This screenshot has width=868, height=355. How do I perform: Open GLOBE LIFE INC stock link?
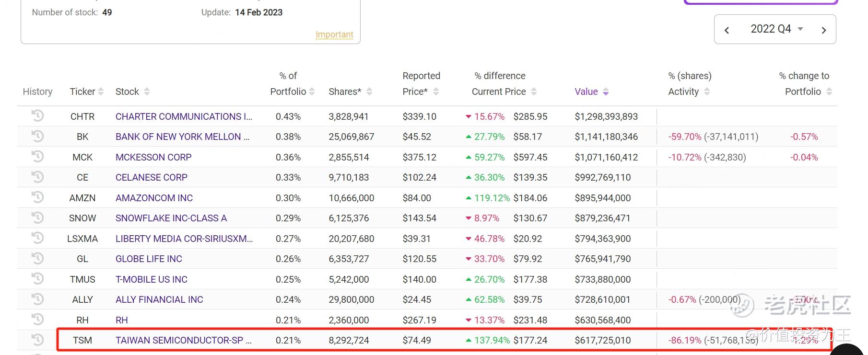pyautogui.click(x=149, y=259)
